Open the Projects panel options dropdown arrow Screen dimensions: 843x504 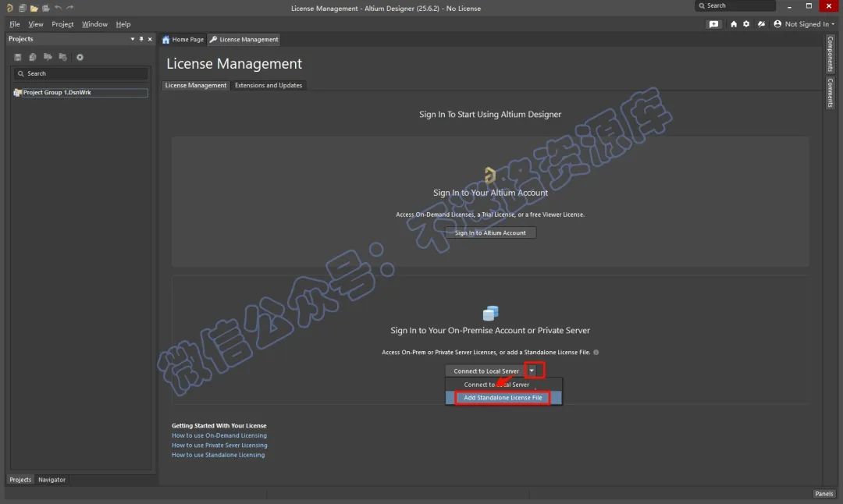(132, 39)
